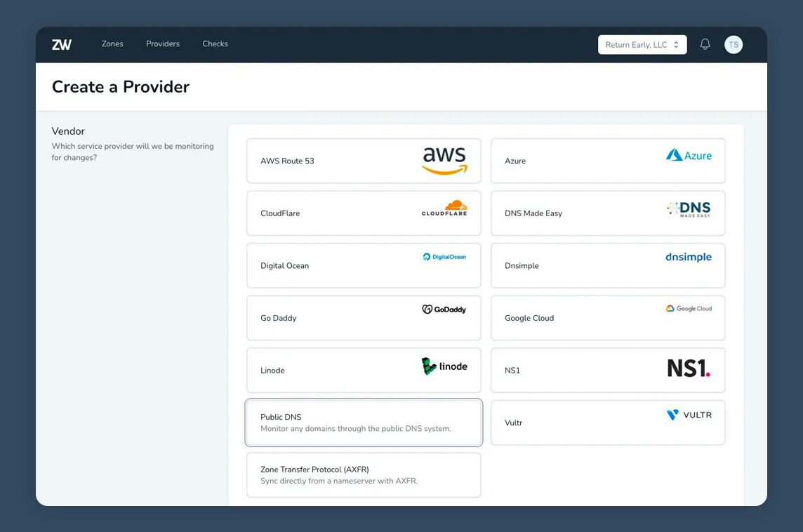This screenshot has height=532, width=803.
Task: Choose the Vultr vendor label
Action: click(514, 423)
